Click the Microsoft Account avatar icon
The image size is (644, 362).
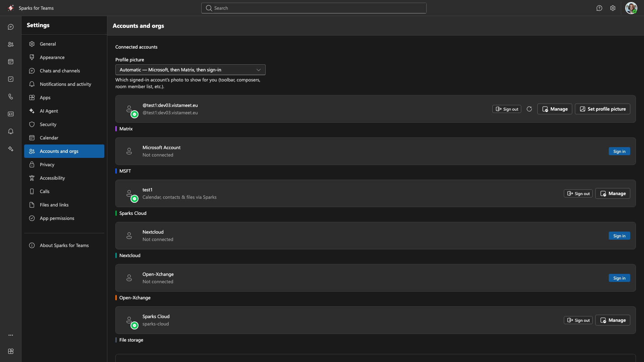129,151
